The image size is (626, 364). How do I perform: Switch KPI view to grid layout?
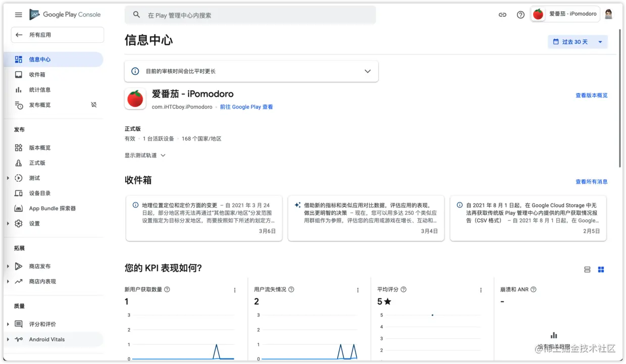coord(601,270)
